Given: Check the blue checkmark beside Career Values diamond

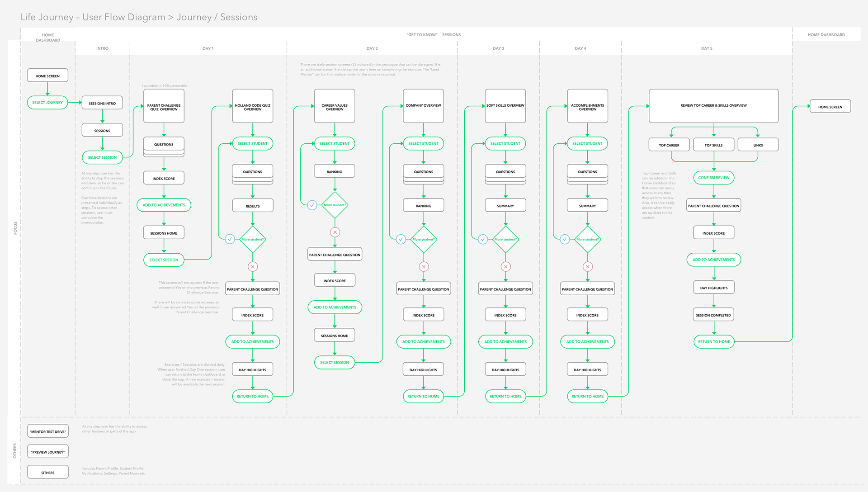Looking at the screenshot, I should [312, 205].
